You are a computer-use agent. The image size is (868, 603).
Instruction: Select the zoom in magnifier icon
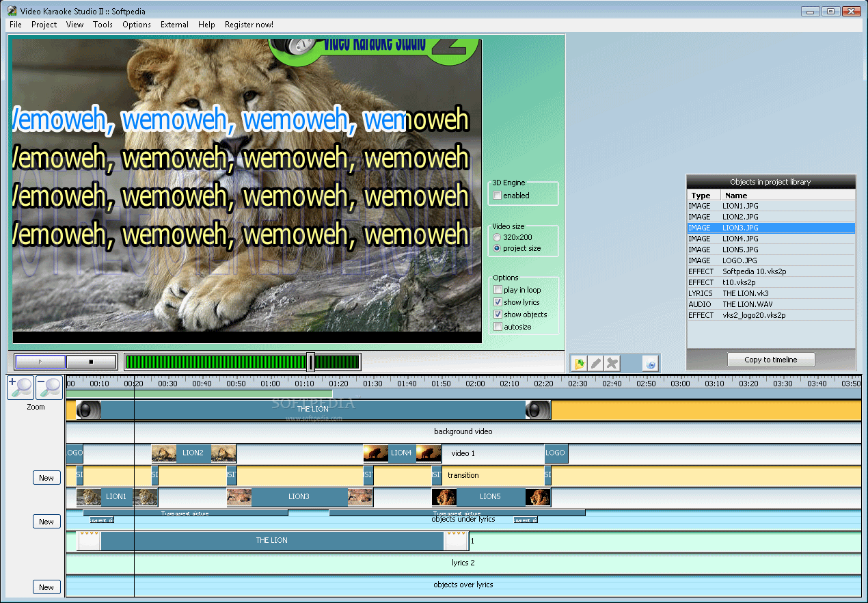[x=20, y=387]
